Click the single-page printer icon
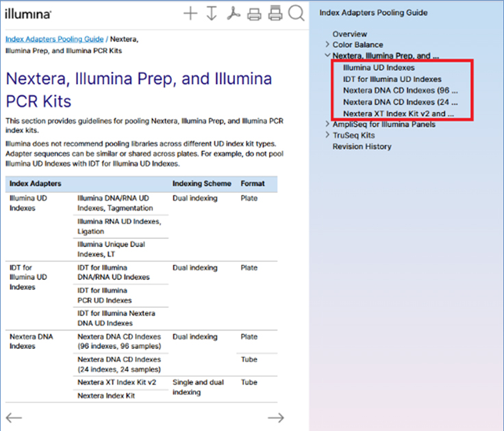 254,14
